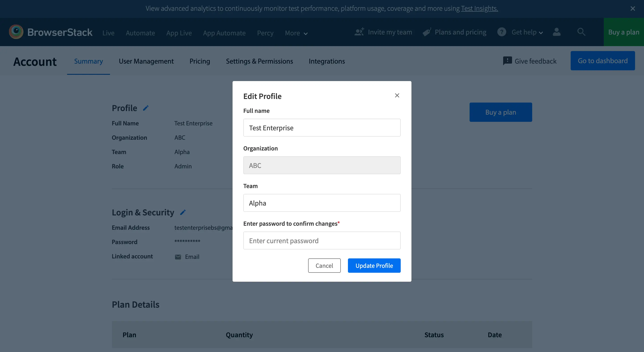644x352 pixels.
Task: Open the Plans and pricing link
Action: pyautogui.click(x=460, y=32)
